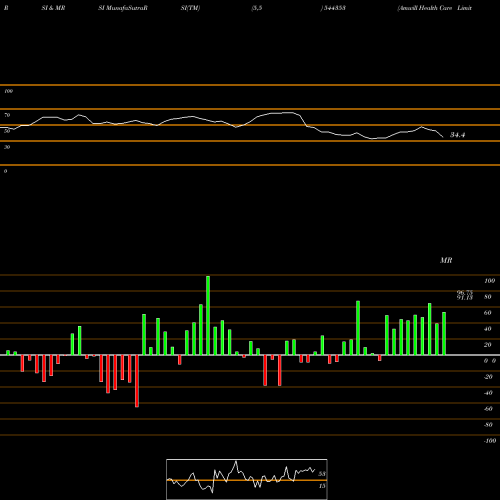The image size is (500, 500).
Task: Click the "MR" chart title label
Action: pyautogui.click(x=446, y=260)
